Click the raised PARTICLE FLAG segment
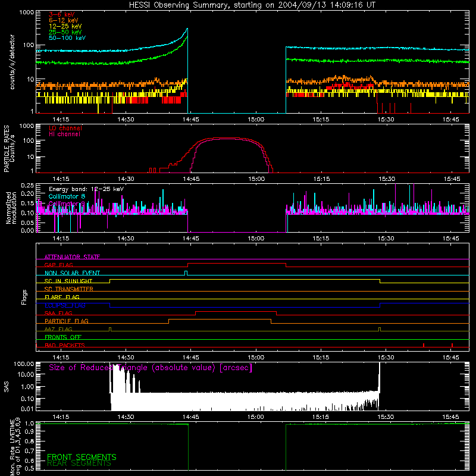 point(220,320)
